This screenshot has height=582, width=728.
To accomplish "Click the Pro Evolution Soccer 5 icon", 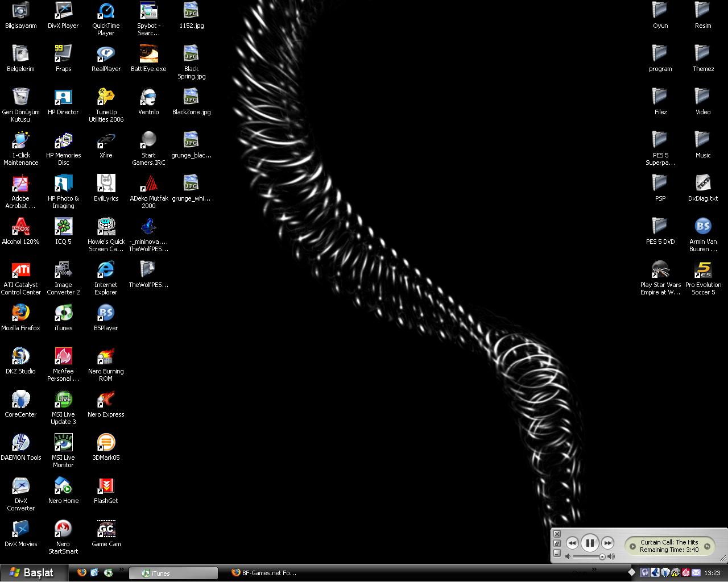I will click(703, 270).
